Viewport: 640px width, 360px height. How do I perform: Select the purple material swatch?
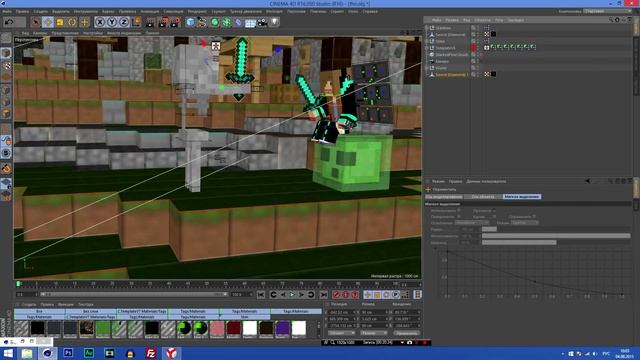282,329
